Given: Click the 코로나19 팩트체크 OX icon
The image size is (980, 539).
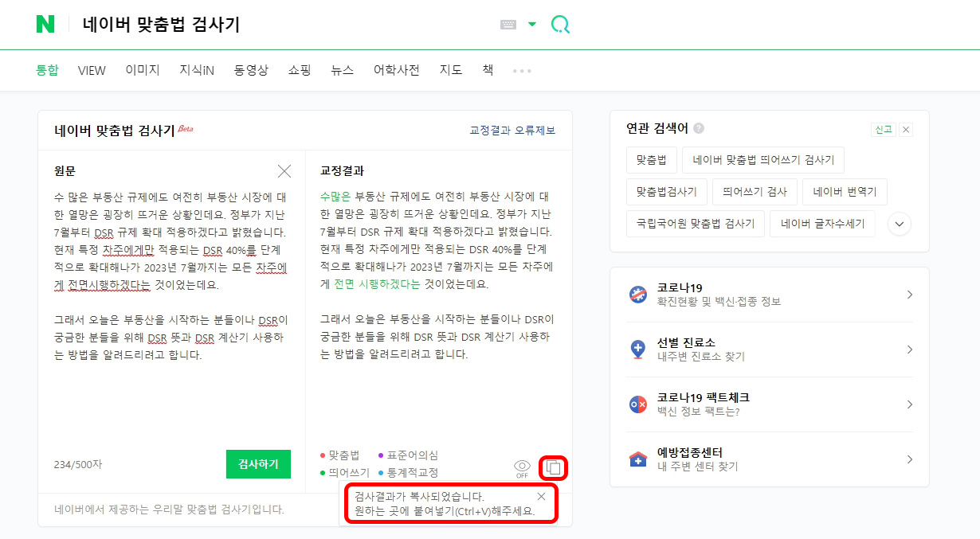Looking at the screenshot, I should pyautogui.click(x=637, y=404).
